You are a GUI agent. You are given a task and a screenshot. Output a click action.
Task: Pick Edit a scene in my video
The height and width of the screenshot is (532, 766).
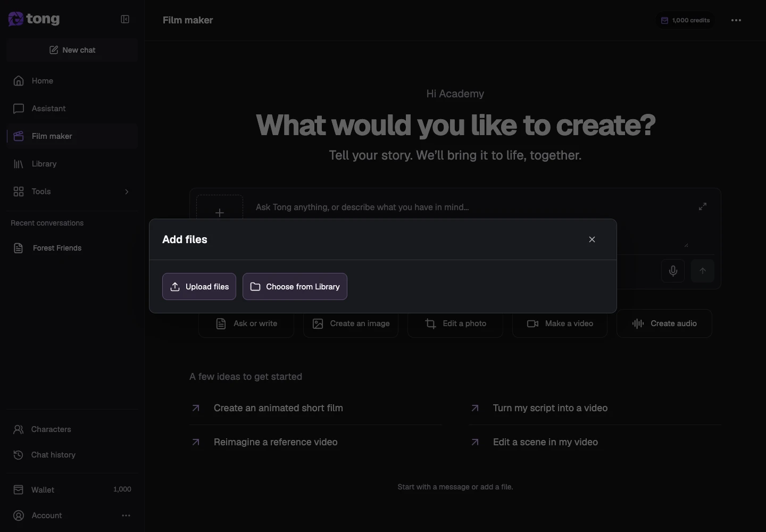[x=595, y=442]
